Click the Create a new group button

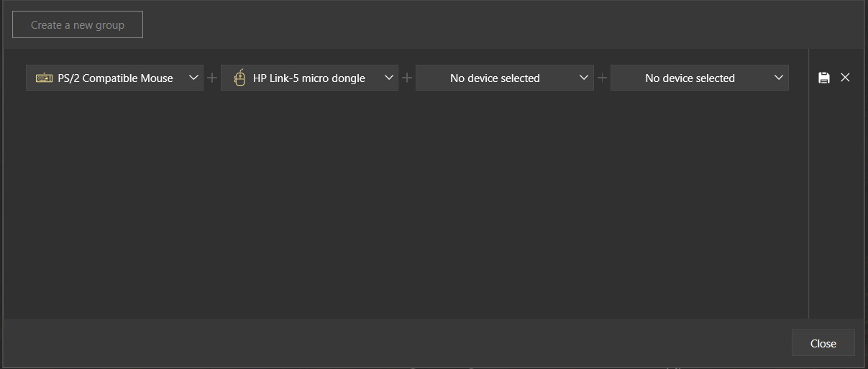click(78, 24)
